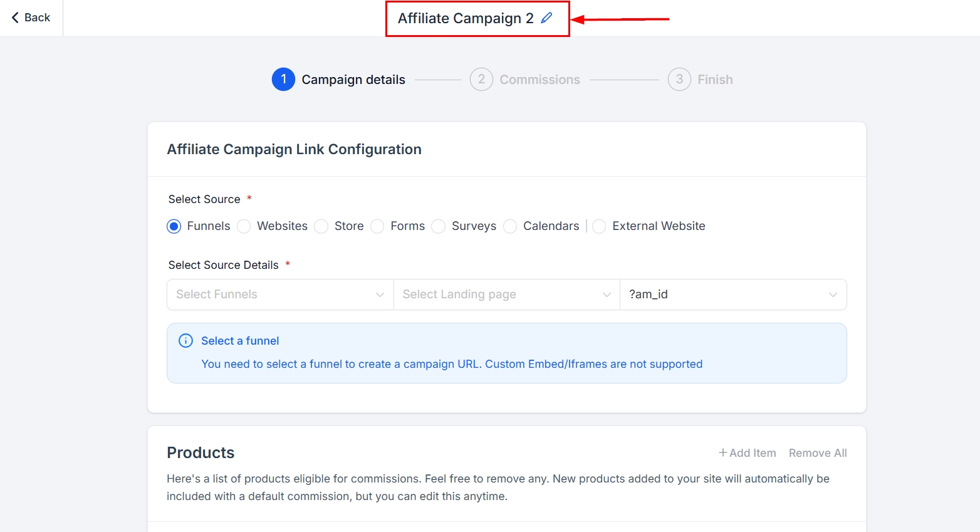Click step 1 circle for Campaign details
980x532 pixels.
pyautogui.click(x=283, y=80)
